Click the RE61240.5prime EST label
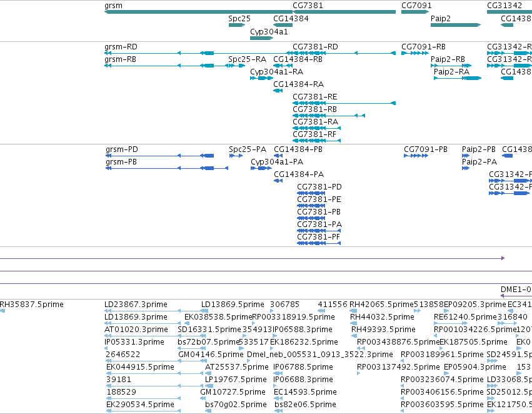Screen dimensions: 532x414 coord(466,317)
